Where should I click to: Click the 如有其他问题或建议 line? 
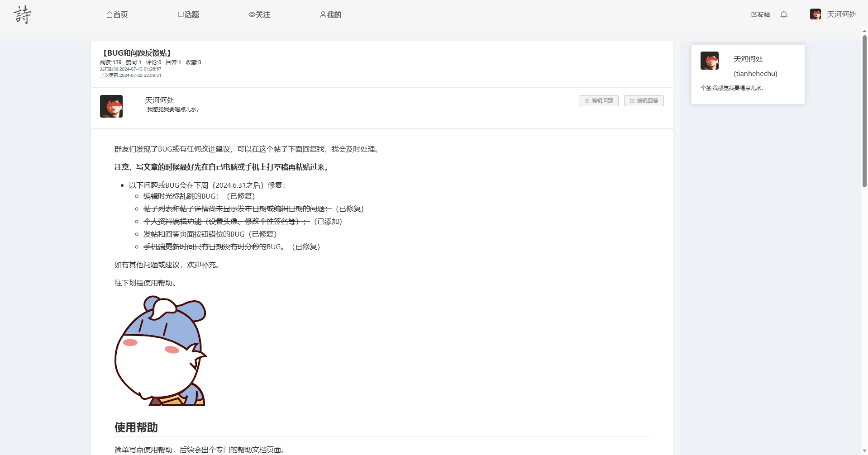168,265
